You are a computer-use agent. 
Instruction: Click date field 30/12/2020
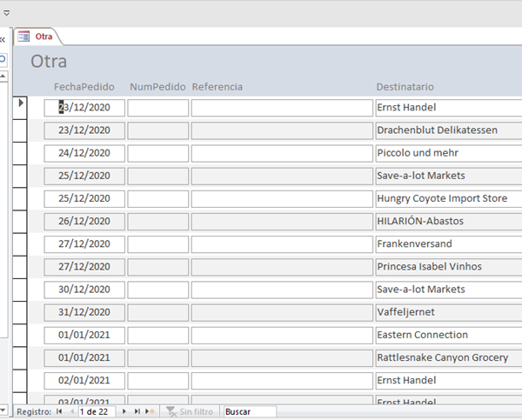click(84, 290)
